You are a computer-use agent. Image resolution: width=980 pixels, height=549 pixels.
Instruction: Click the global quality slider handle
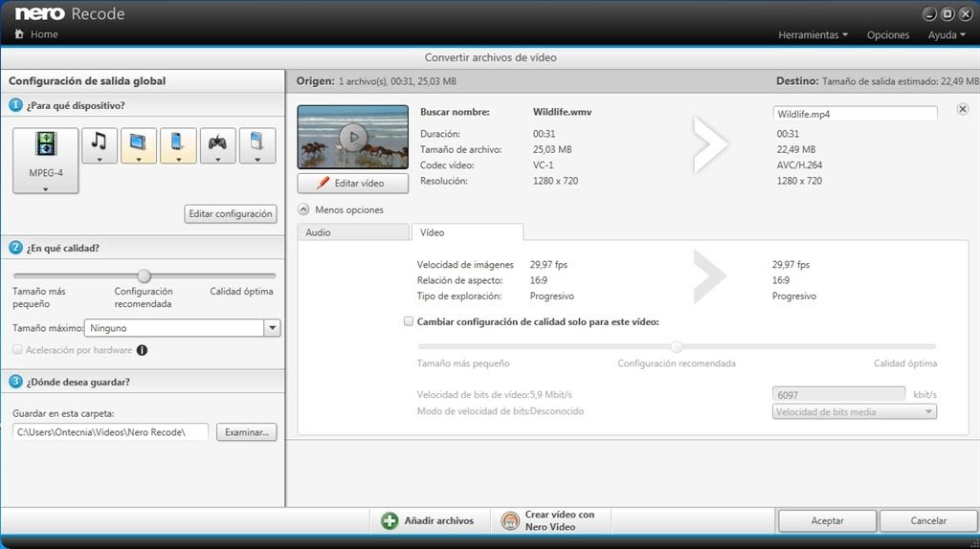(x=145, y=275)
